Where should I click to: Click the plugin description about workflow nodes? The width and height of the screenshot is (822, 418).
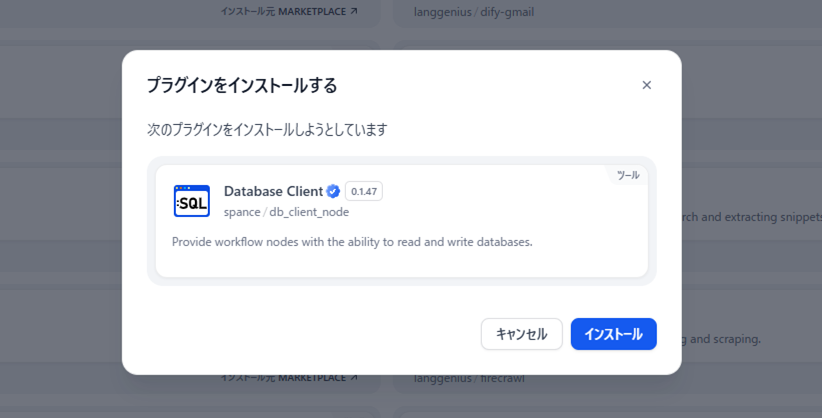pos(352,242)
